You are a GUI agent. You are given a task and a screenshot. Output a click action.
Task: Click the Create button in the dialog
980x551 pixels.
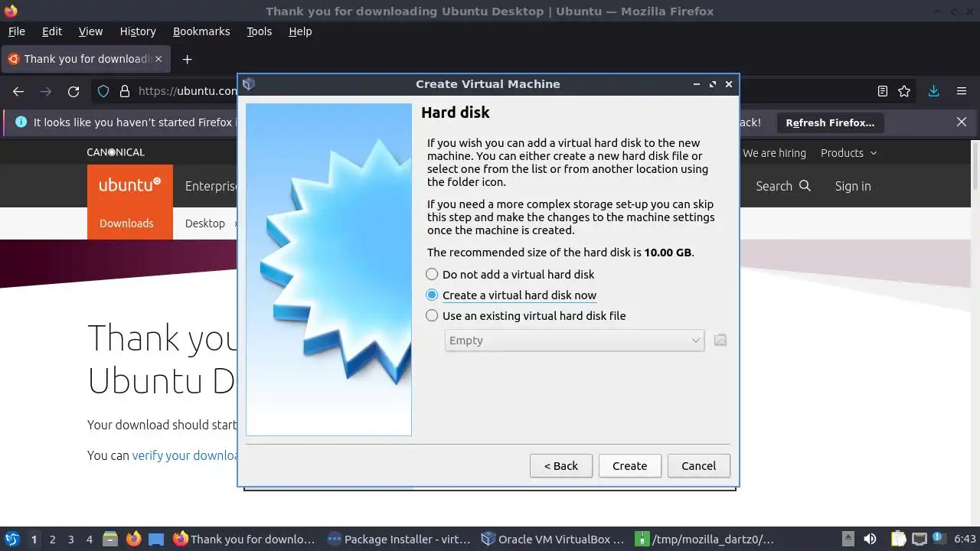click(629, 465)
